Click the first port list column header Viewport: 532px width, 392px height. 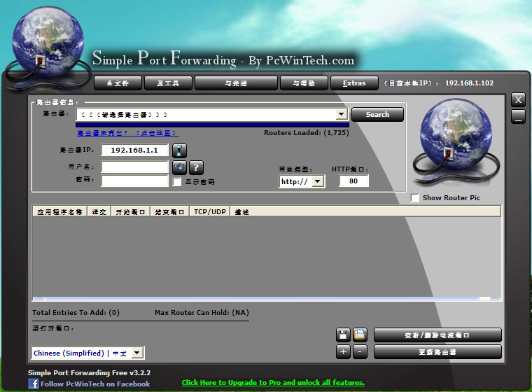60,212
